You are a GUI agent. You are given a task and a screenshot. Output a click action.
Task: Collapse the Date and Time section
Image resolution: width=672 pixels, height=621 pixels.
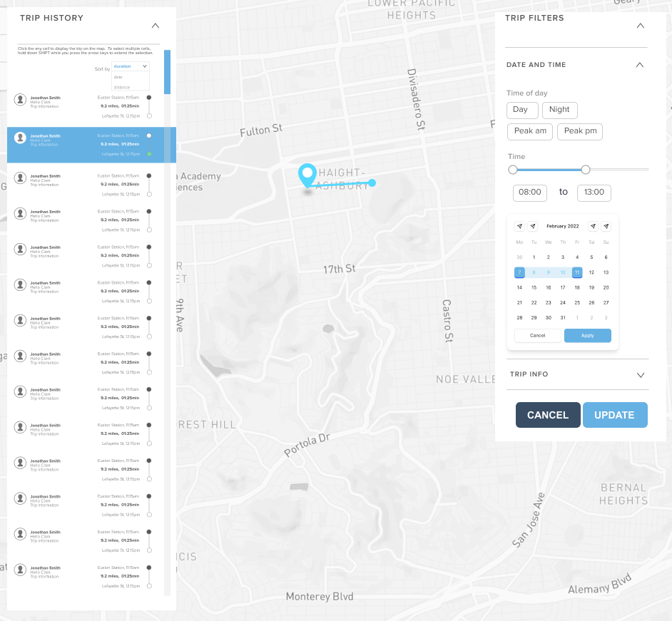click(640, 65)
